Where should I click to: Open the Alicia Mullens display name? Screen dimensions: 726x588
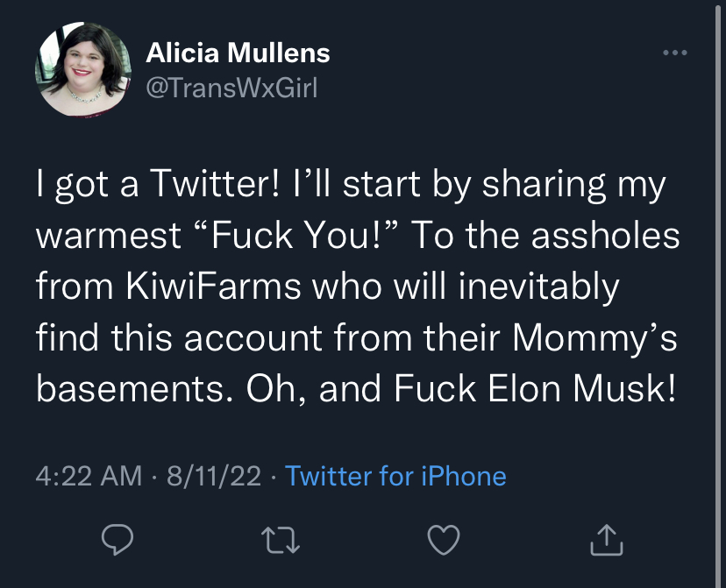[238, 53]
